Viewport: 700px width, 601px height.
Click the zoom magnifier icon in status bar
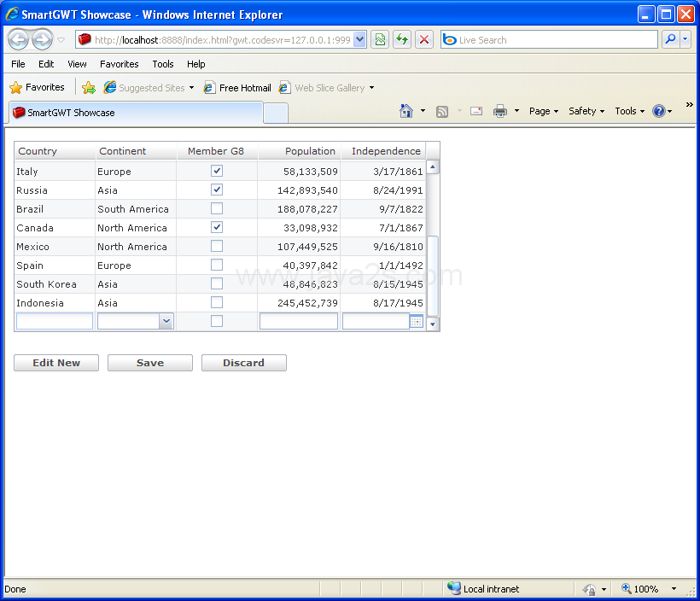(x=627, y=588)
